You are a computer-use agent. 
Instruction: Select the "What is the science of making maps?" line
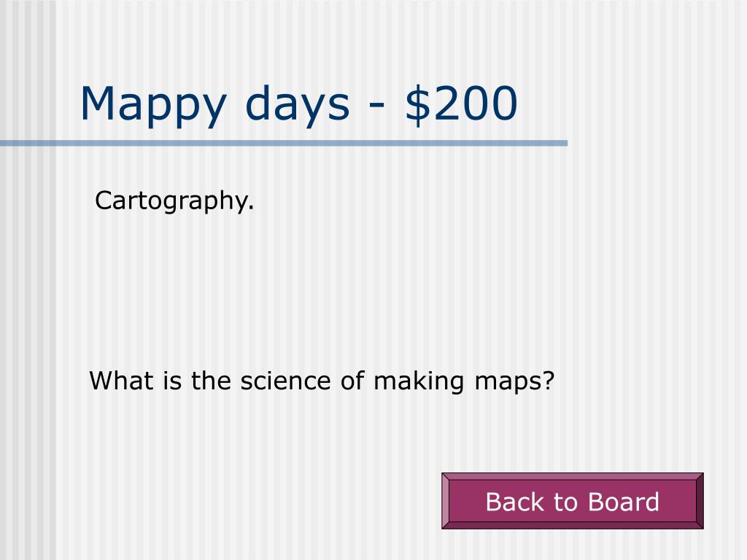[322, 381]
